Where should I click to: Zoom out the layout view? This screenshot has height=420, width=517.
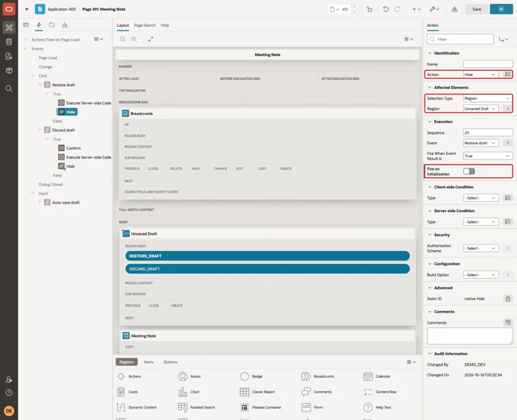tap(123, 39)
